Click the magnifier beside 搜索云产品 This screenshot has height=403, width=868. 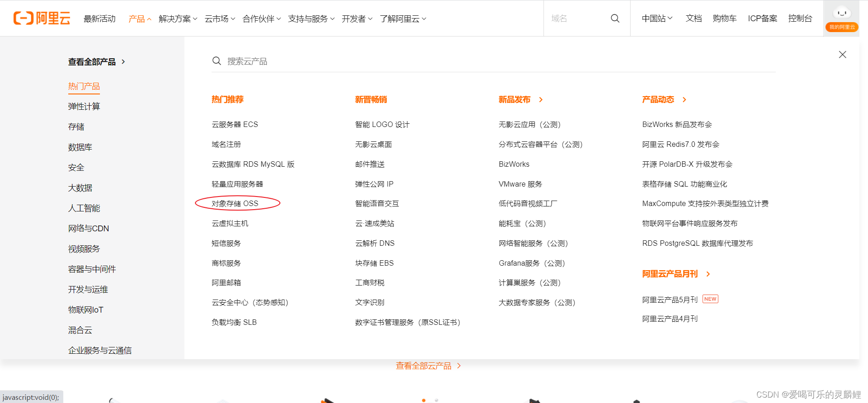point(217,61)
